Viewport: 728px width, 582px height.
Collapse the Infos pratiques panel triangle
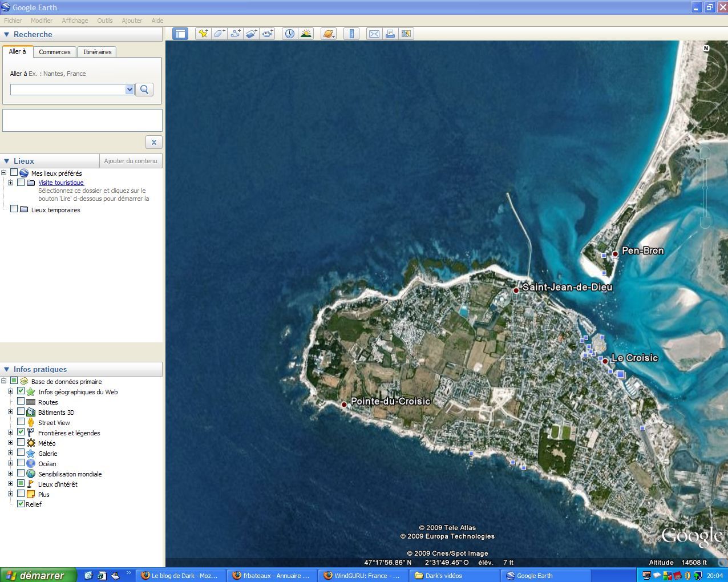(7, 370)
